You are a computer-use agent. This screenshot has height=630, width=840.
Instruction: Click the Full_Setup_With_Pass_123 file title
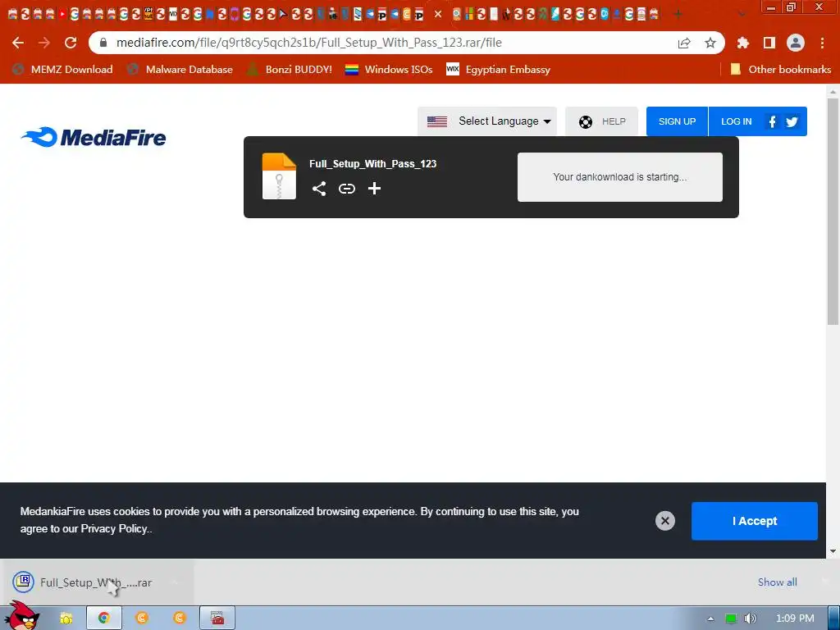(x=373, y=164)
